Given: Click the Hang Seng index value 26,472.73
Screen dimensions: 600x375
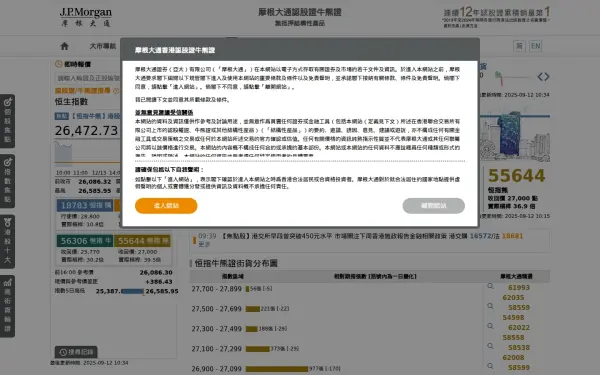Looking at the screenshot, I should click(86, 131).
